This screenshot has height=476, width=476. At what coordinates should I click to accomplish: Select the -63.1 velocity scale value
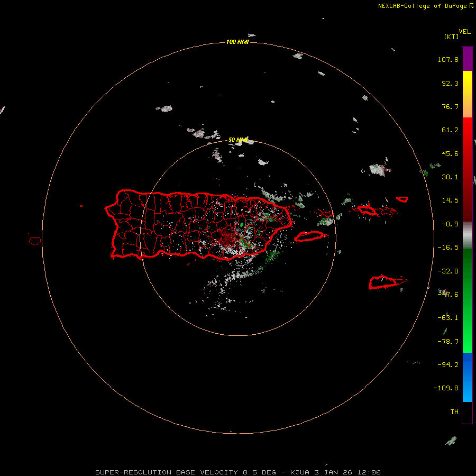(x=448, y=318)
